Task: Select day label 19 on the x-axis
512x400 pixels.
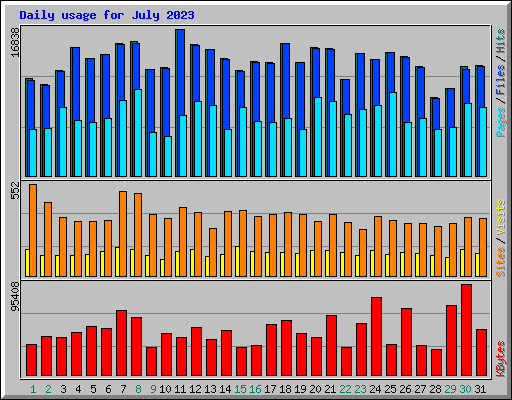Action: 300,389
